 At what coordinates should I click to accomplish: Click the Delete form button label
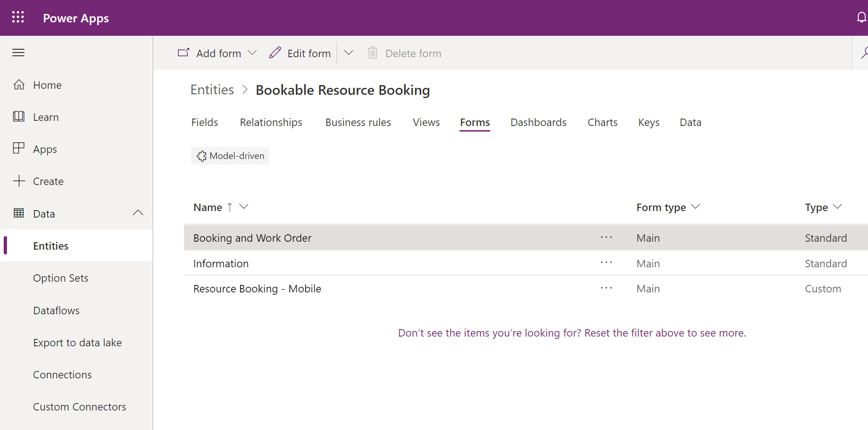[x=413, y=53]
